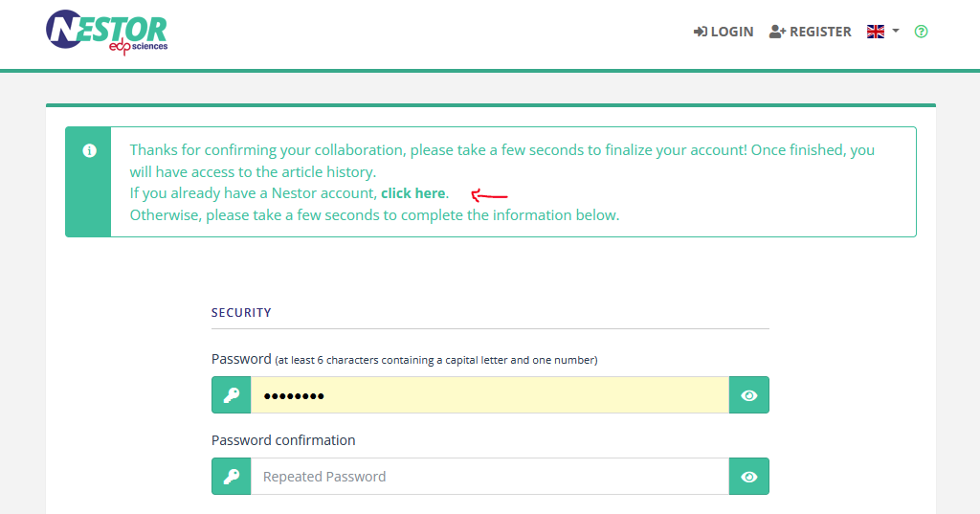Click the key icon beside Password field
The height and width of the screenshot is (514, 980).
point(232,395)
